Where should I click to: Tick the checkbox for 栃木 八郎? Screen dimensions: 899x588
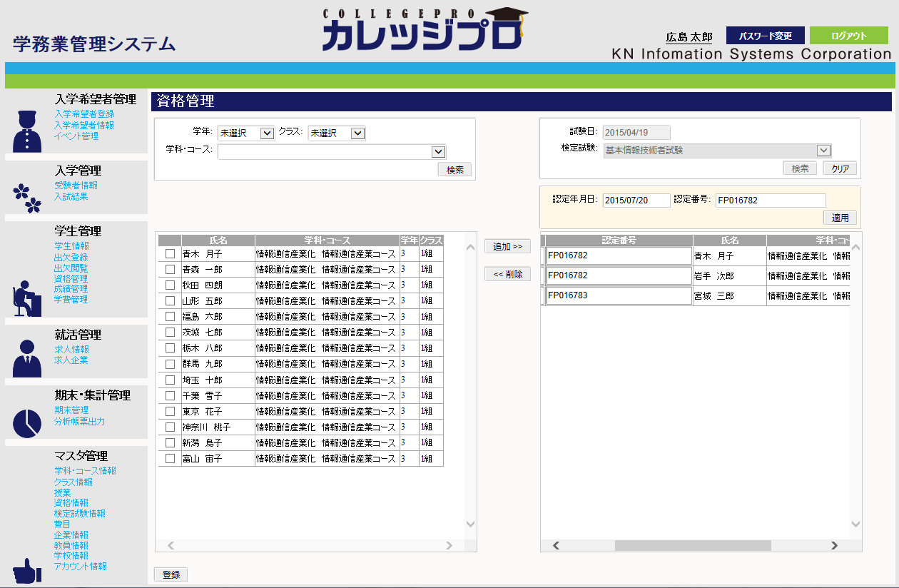coord(170,348)
